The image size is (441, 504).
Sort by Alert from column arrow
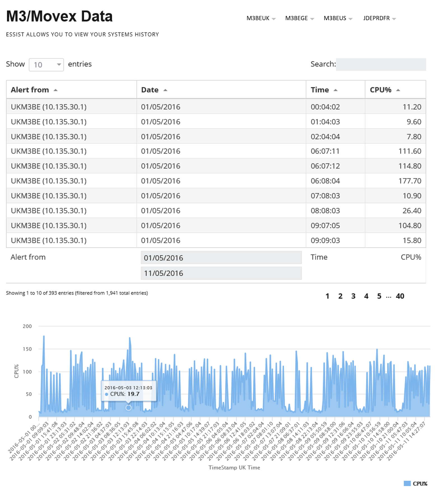[55, 90]
